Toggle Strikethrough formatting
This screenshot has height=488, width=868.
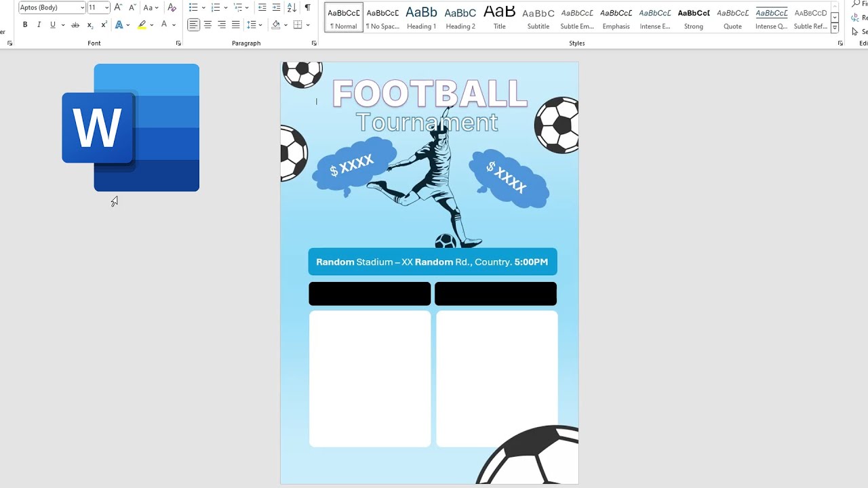[x=75, y=25]
